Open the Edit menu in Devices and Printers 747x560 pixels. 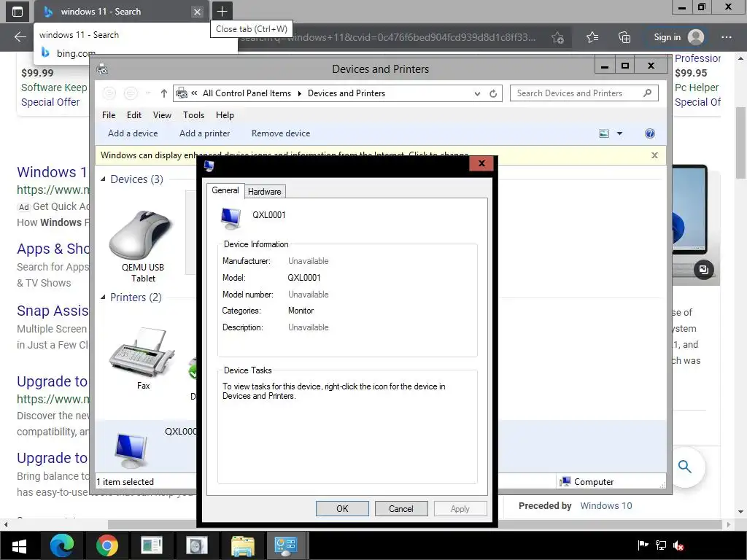click(134, 114)
